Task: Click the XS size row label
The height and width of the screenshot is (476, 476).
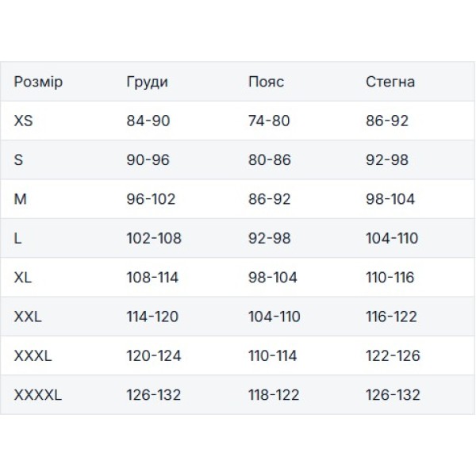Action: click(x=24, y=121)
